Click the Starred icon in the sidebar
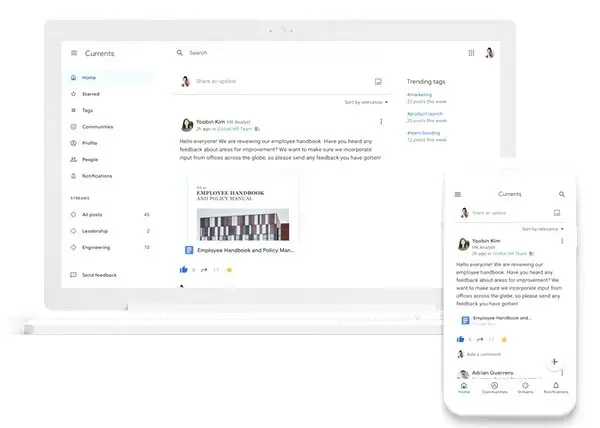Image resolution: width=600 pixels, height=428 pixels. [73, 94]
